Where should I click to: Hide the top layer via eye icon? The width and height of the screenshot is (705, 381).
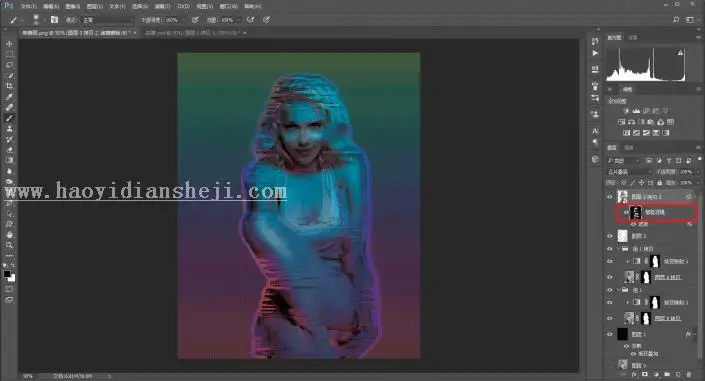coord(610,197)
